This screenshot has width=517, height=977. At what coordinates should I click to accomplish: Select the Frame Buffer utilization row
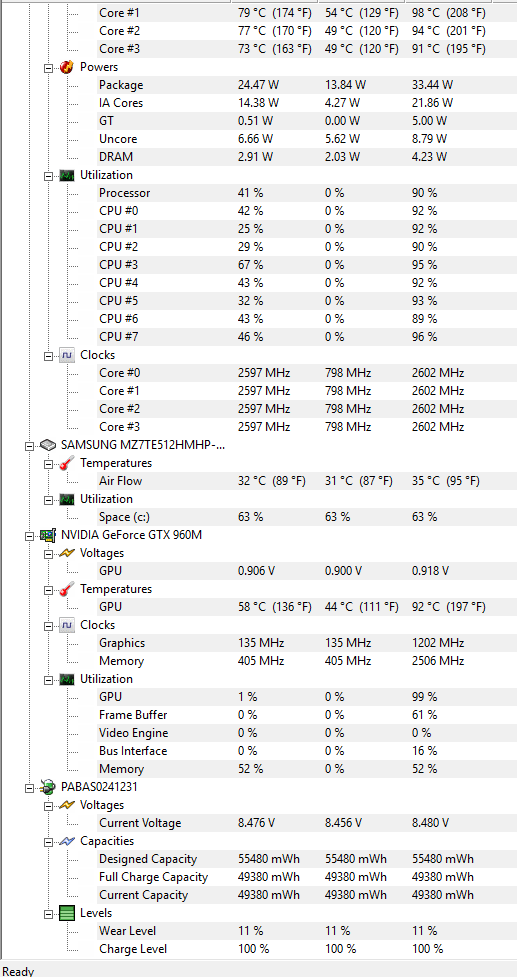pyautogui.click(x=305, y=715)
